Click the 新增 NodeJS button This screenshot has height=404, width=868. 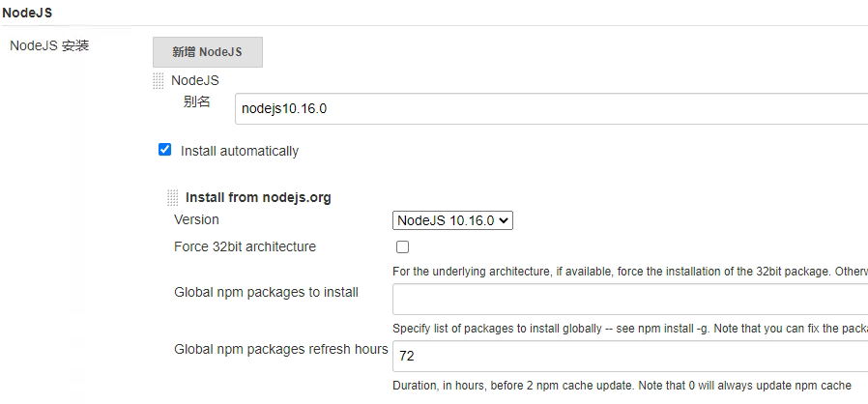point(208,52)
